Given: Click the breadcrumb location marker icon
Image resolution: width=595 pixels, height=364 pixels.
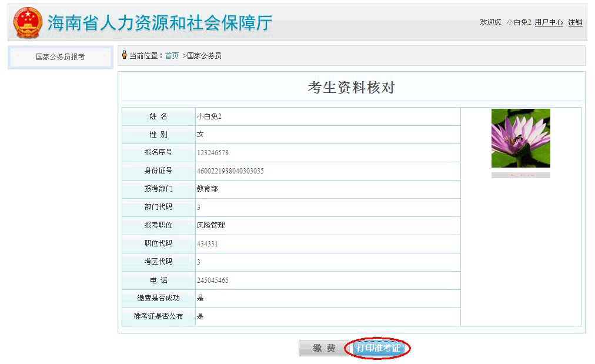Looking at the screenshot, I should [124, 55].
